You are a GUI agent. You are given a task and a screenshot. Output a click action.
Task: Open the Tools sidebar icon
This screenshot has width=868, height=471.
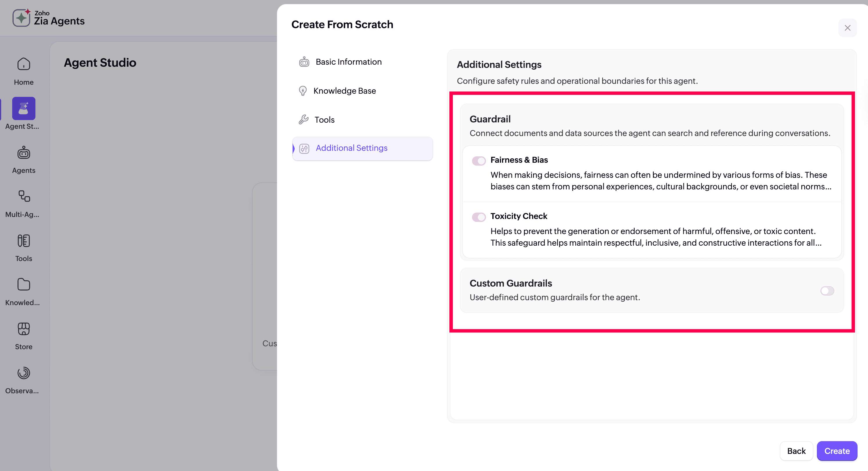coord(24,241)
